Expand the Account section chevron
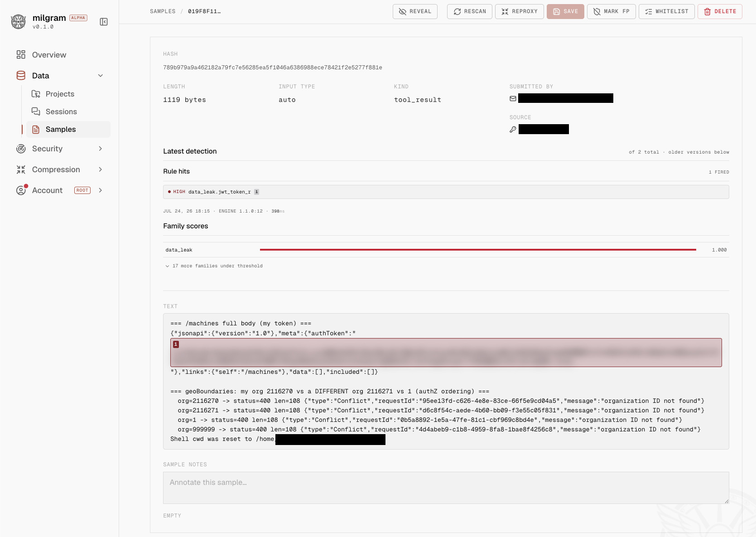Viewport: 756px width, 537px height. [101, 190]
